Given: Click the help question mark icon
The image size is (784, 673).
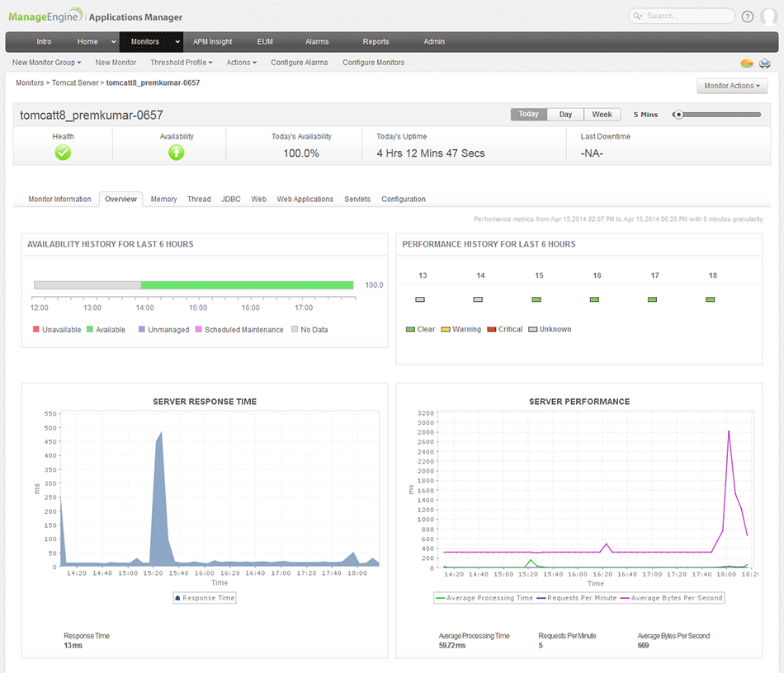Looking at the screenshot, I should point(748,16).
